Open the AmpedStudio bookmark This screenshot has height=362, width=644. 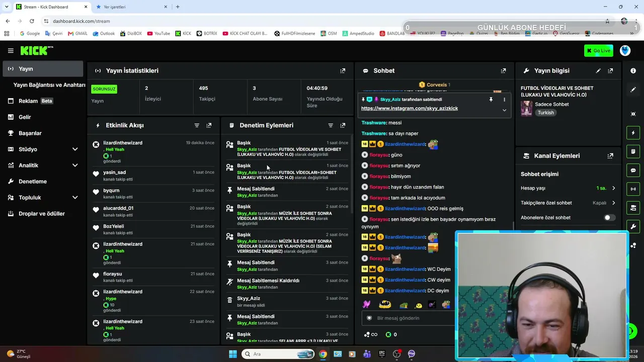tap(358, 34)
